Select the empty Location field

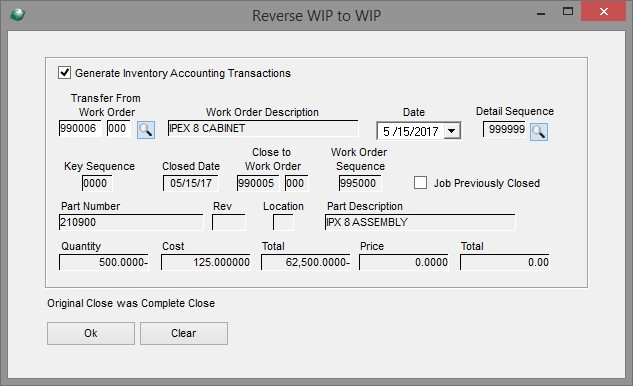pyautogui.click(x=283, y=222)
